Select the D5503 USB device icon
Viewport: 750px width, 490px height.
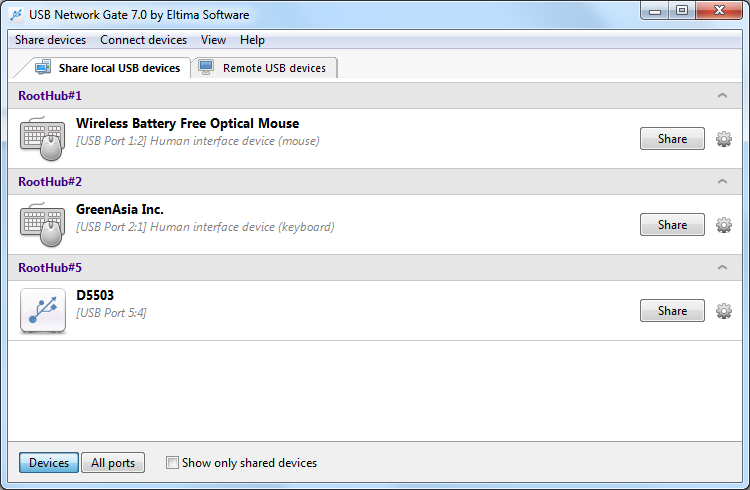(43, 311)
